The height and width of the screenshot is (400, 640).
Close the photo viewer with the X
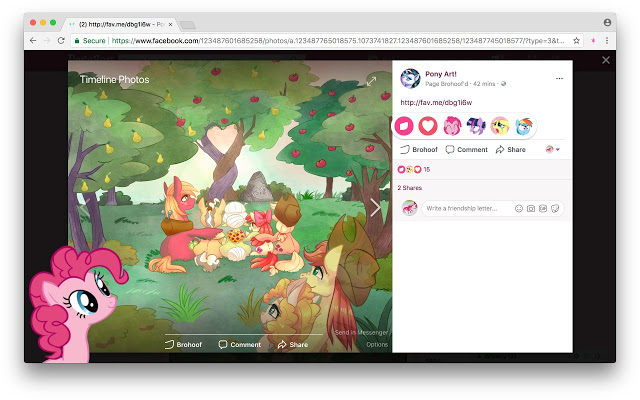(606, 60)
